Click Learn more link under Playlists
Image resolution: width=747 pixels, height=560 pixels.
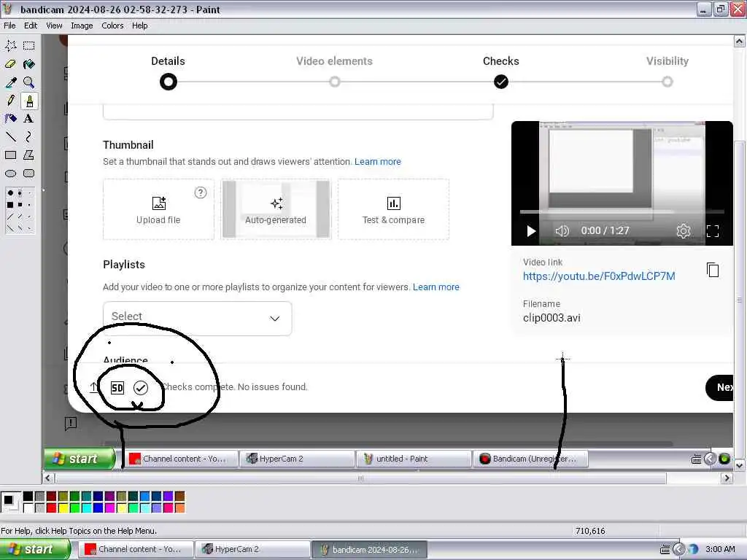[436, 287]
